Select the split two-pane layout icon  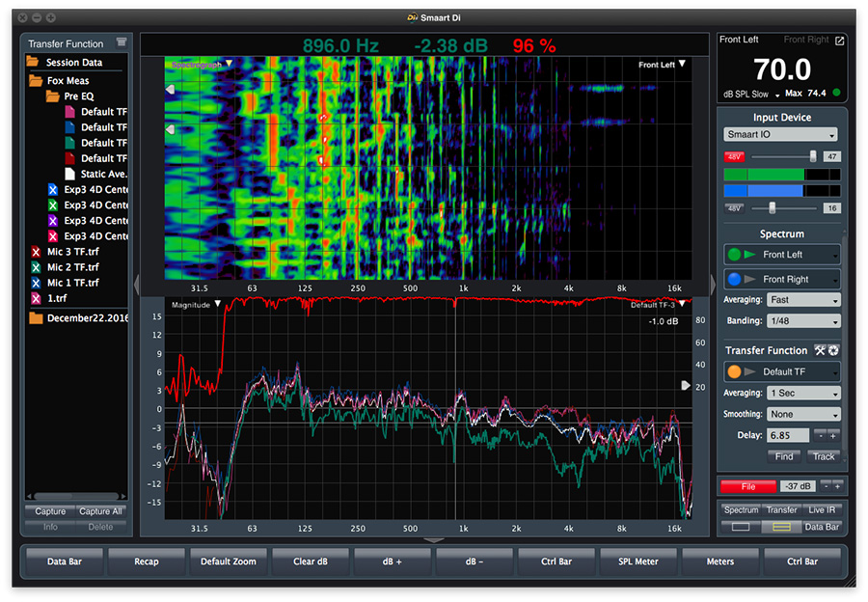click(x=781, y=526)
